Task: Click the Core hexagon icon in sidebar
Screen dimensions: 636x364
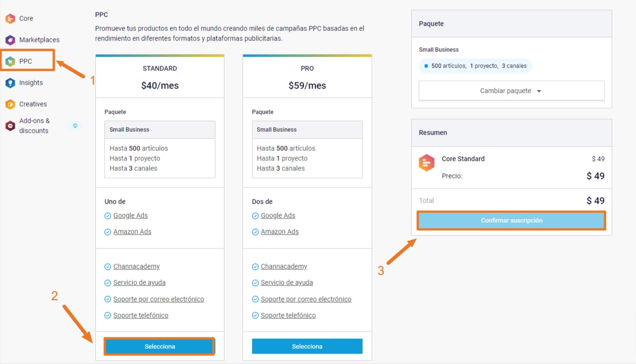Action: tap(10, 19)
